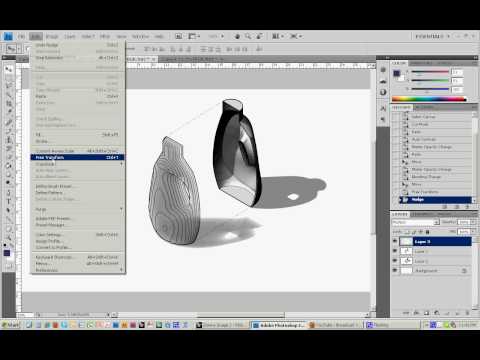The height and width of the screenshot is (360, 480).
Task: Hide Layer 3 with its eye icon
Action: tap(395, 241)
